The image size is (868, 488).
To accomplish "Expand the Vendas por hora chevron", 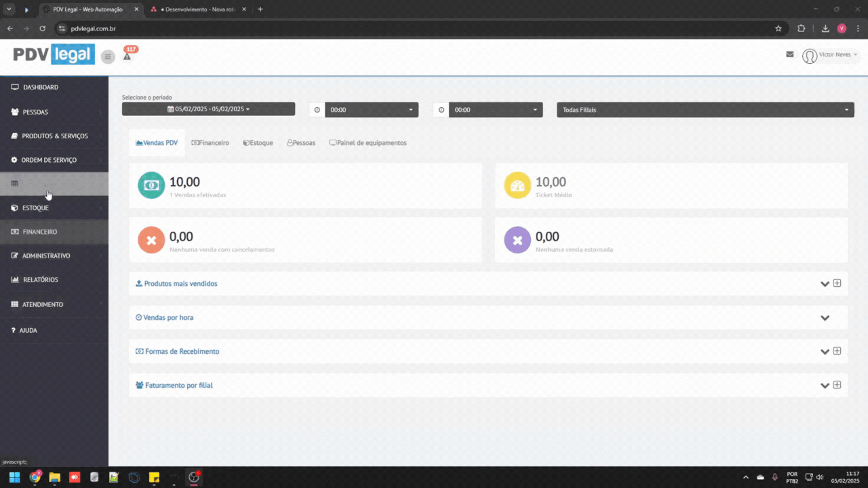I will point(825,318).
